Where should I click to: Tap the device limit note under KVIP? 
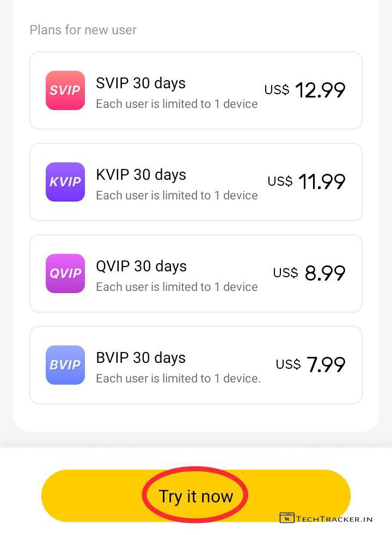pyautogui.click(x=176, y=195)
